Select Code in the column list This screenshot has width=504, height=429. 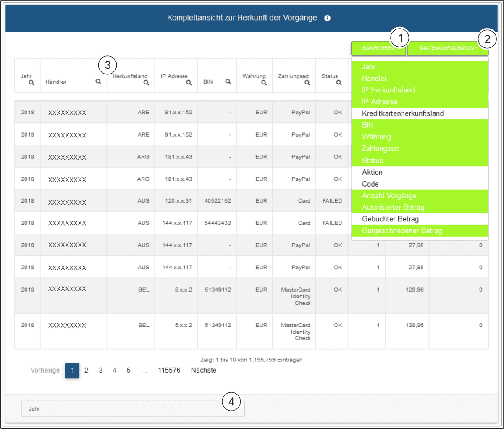370,184
